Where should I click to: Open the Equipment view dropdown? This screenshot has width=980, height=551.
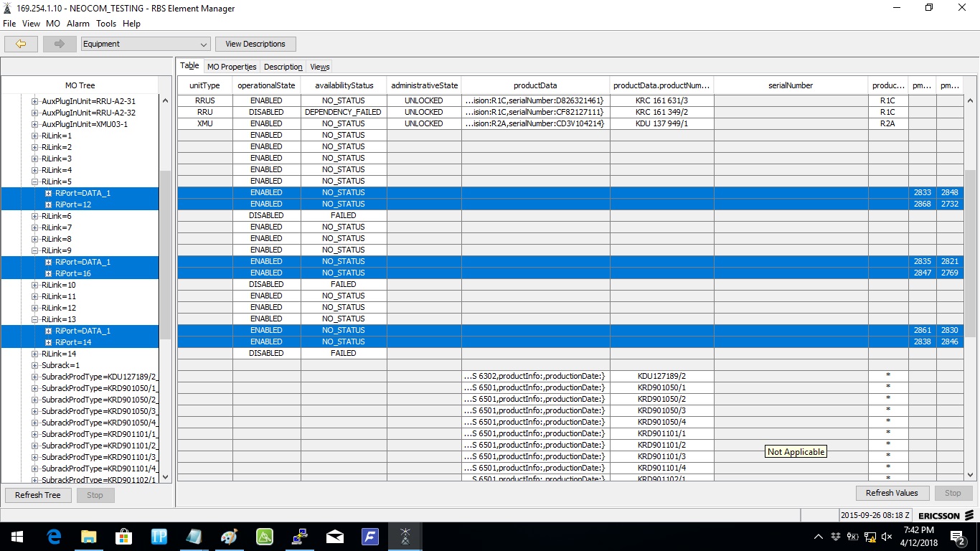(x=146, y=44)
